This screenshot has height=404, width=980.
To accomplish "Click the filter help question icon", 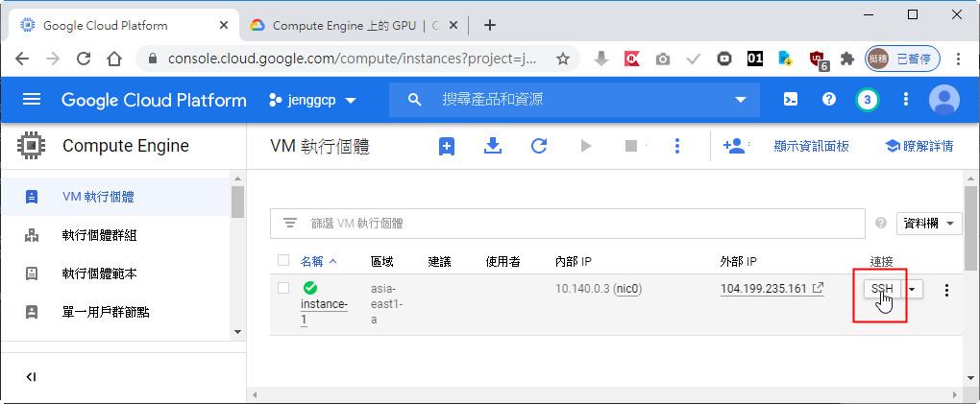I will (x=881, y=223).
